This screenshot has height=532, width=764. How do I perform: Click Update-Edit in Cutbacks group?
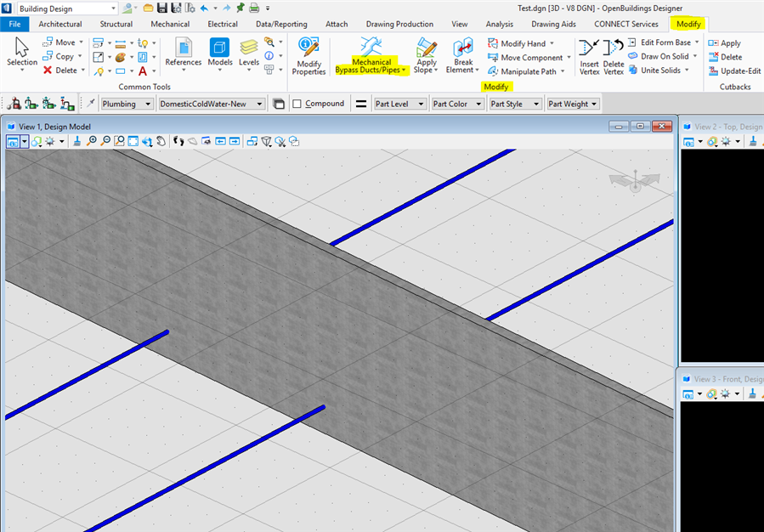tap(735, 71)
